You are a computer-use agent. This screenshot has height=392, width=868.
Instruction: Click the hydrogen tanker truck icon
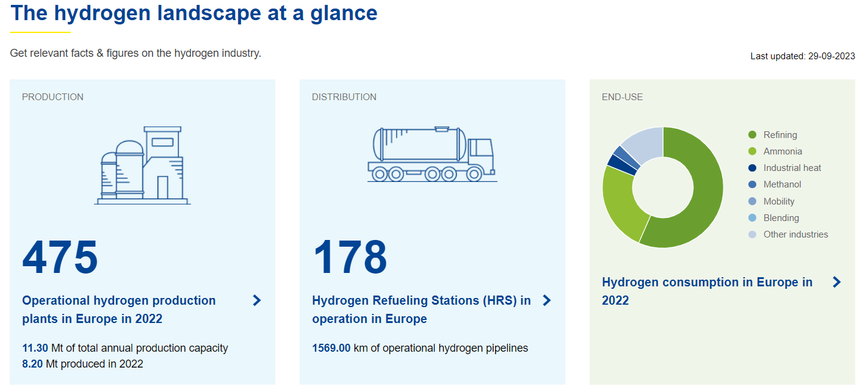[432, 154]
